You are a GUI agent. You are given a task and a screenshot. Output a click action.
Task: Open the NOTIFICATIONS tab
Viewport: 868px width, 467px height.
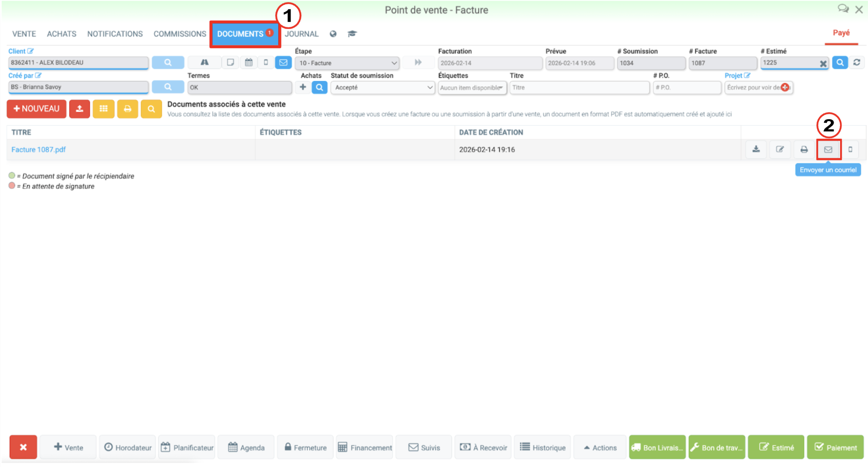115,34
